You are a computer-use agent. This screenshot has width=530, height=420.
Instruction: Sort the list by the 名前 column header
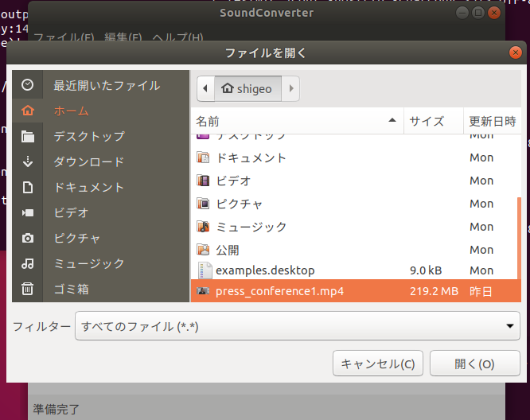pyautogui.click(x=297, y=121)
